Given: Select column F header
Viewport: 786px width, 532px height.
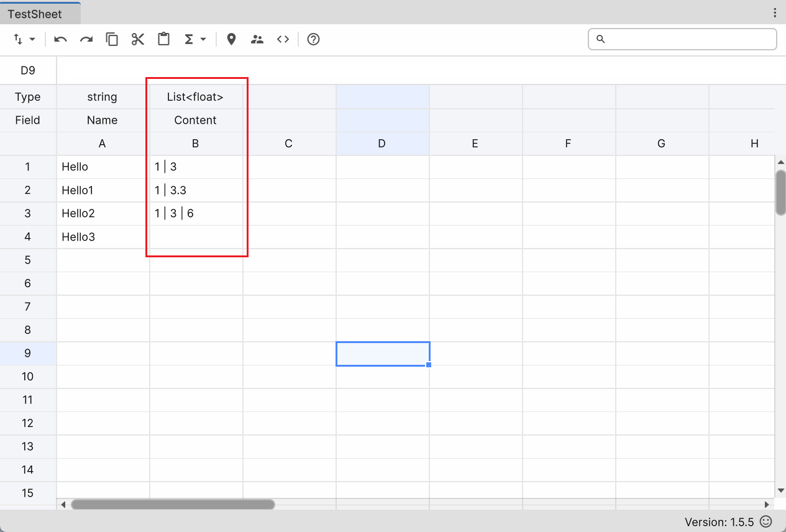Looking at the screenshot, I should 569,144.
